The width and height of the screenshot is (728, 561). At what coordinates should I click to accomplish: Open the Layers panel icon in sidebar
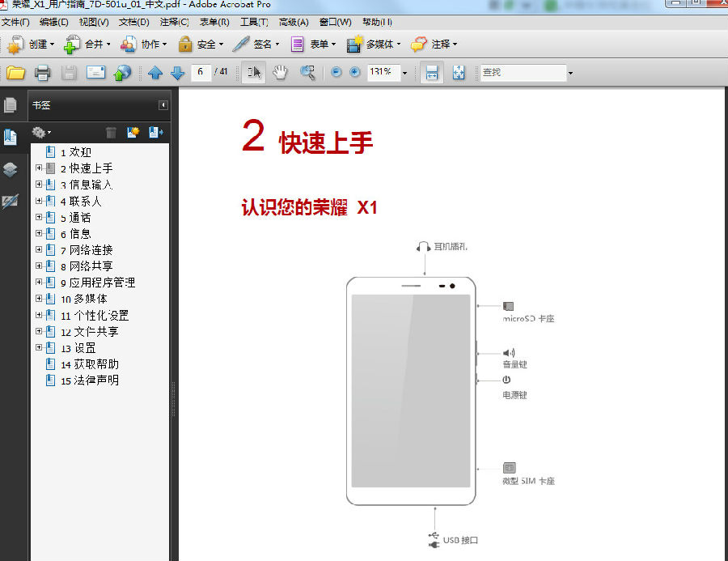tap(11, 170)
